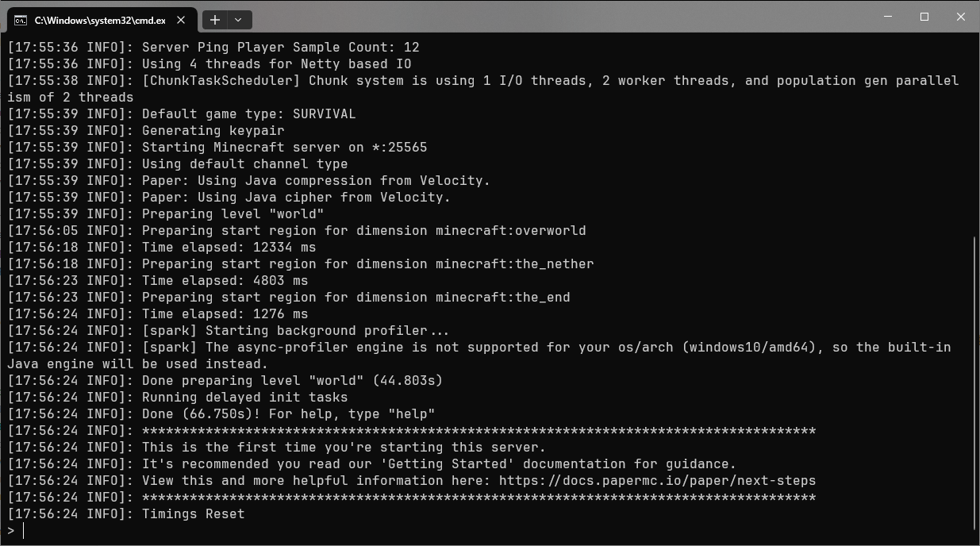Close the terminal window
Screen dimensions: 980x546
point(961,17)
